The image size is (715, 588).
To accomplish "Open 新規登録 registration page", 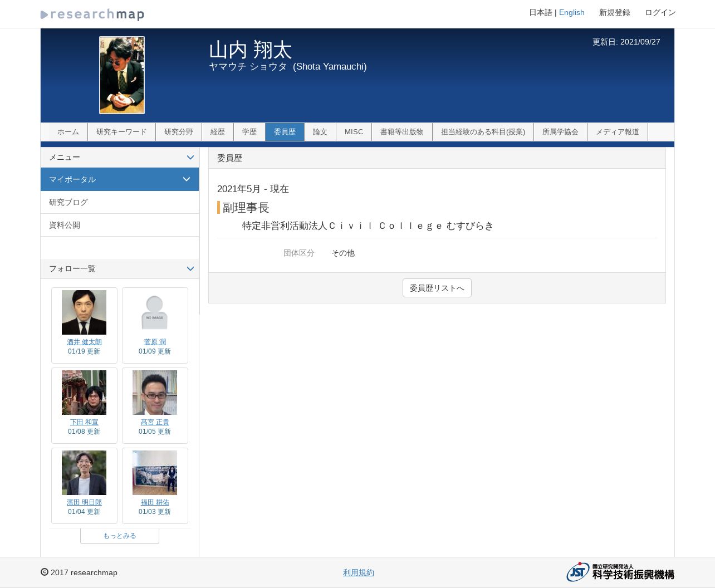I will click(615, 12).
